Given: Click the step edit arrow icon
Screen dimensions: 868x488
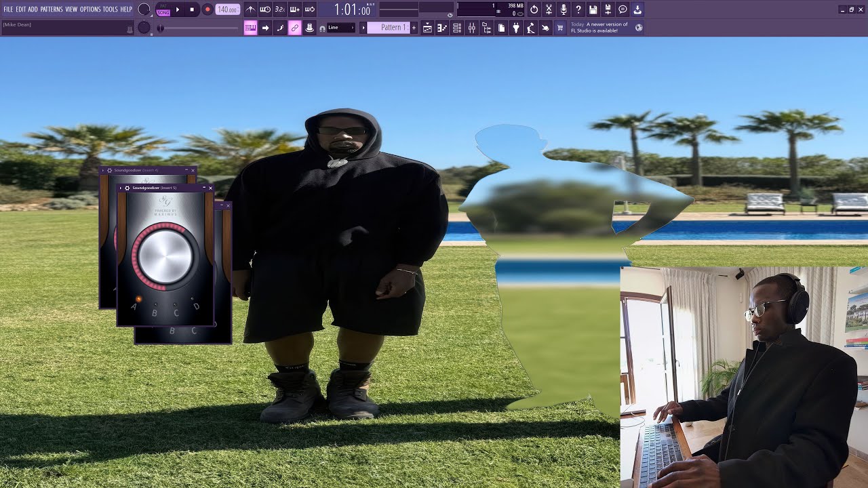Looking at the screenshot, I should point(265,28).
